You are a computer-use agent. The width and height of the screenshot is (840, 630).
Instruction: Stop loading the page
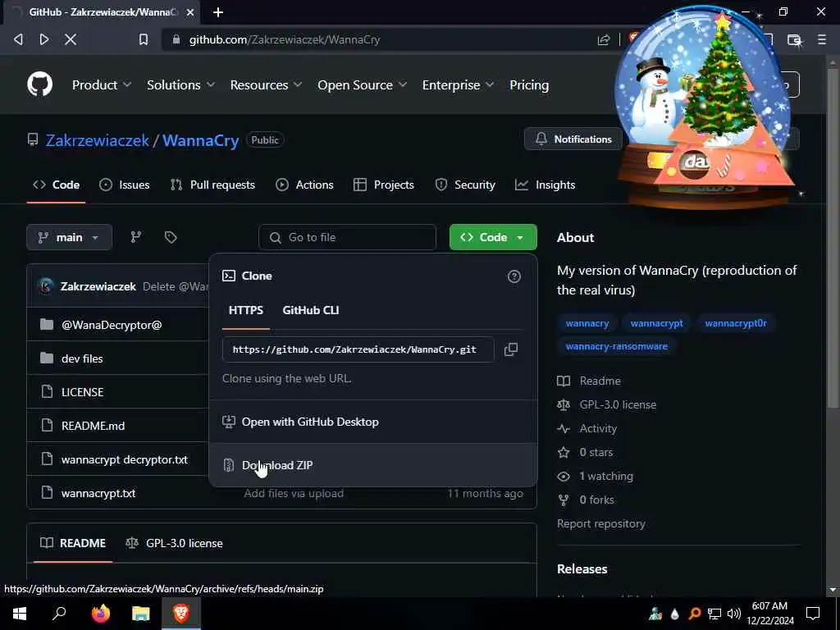(x=71, y=39)
